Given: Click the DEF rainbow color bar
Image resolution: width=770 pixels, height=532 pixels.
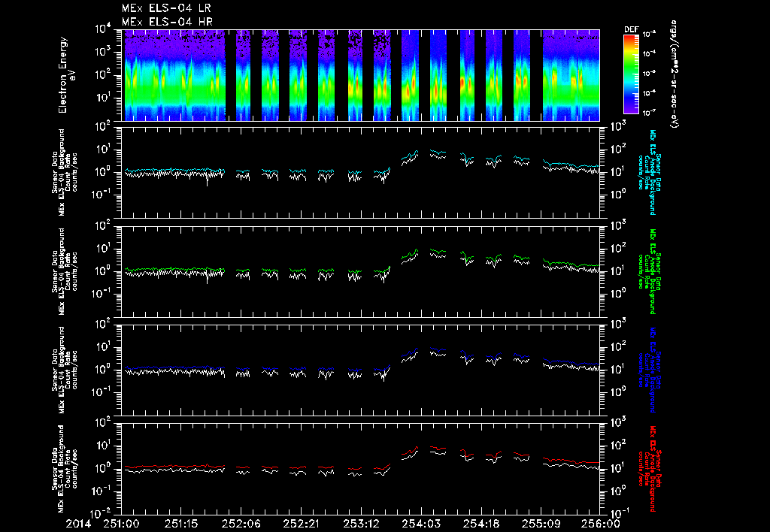Looking at the screenshot, I should tap(631, 74).
